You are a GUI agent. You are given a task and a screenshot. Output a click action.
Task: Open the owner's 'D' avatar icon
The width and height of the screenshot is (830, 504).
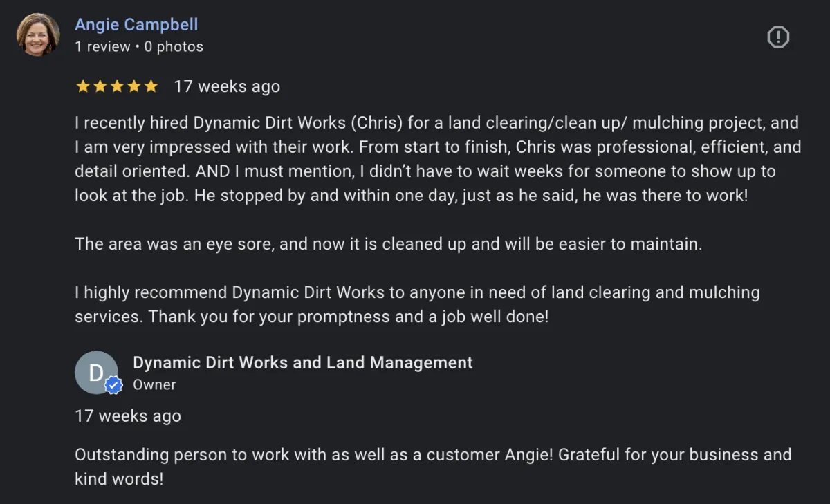point(96,373)
